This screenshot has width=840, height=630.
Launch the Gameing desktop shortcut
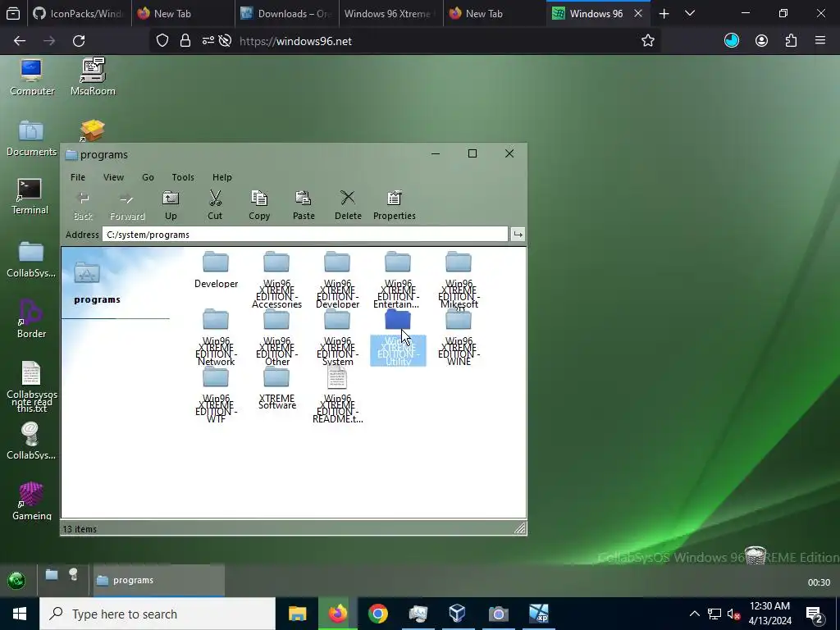(32, 501)
